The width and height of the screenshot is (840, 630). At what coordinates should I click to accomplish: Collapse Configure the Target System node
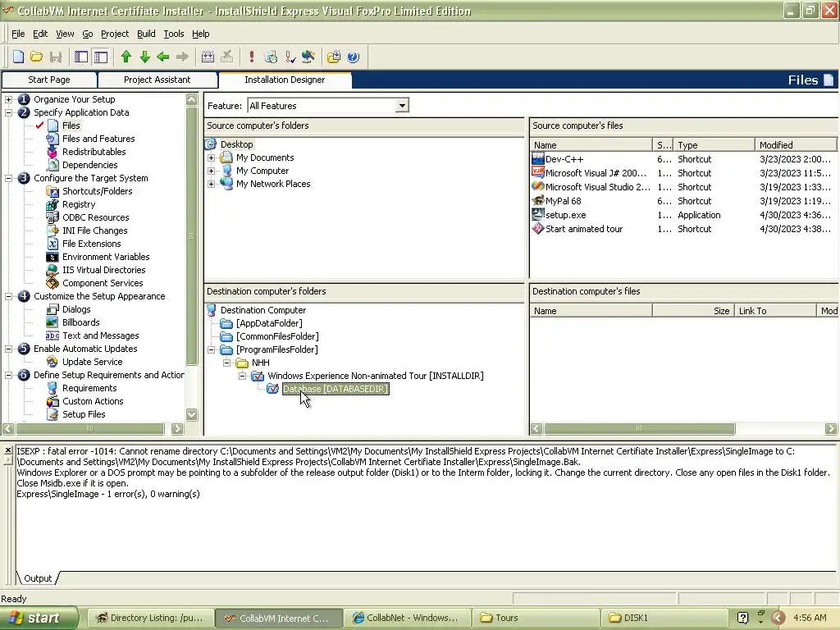tap(8, 178)
